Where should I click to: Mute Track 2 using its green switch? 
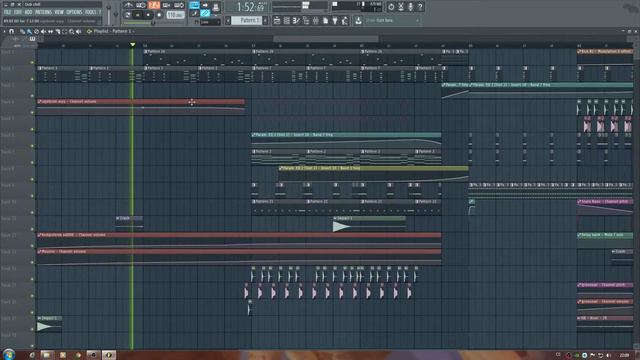point(32,79)
